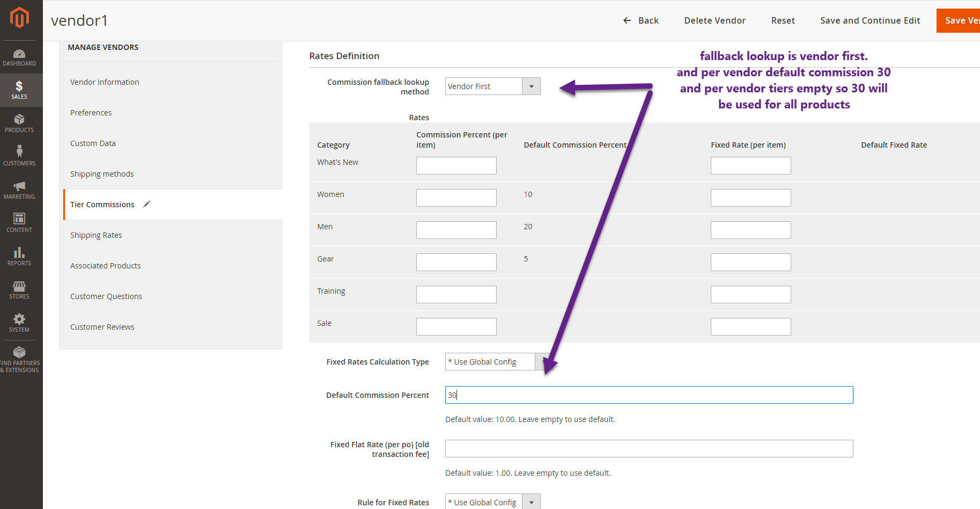Focus What's New fixed rate field
The height and width of the screenshot is (509, 980).
pyautogui.click(x=751, y=165)
